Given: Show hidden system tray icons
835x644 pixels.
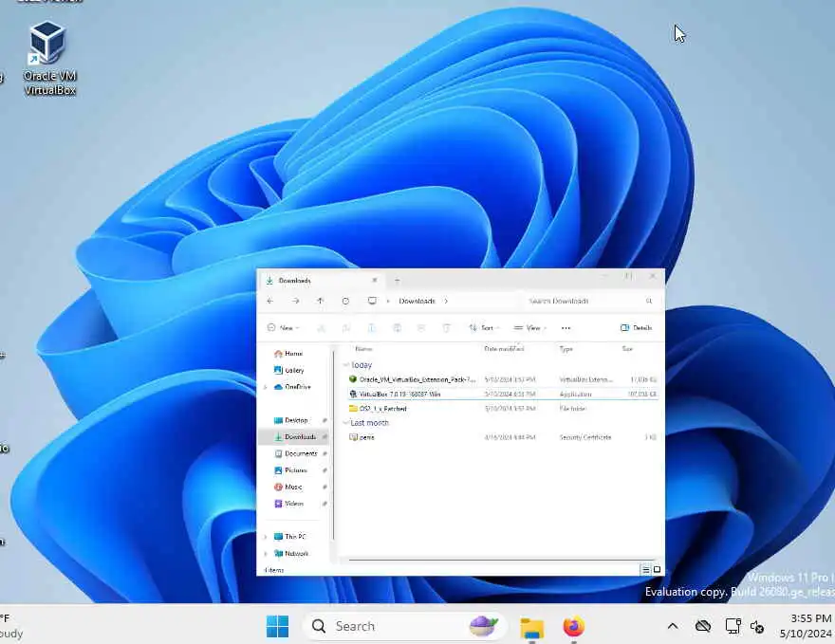Looking at the screenshot, I should 673,626.
